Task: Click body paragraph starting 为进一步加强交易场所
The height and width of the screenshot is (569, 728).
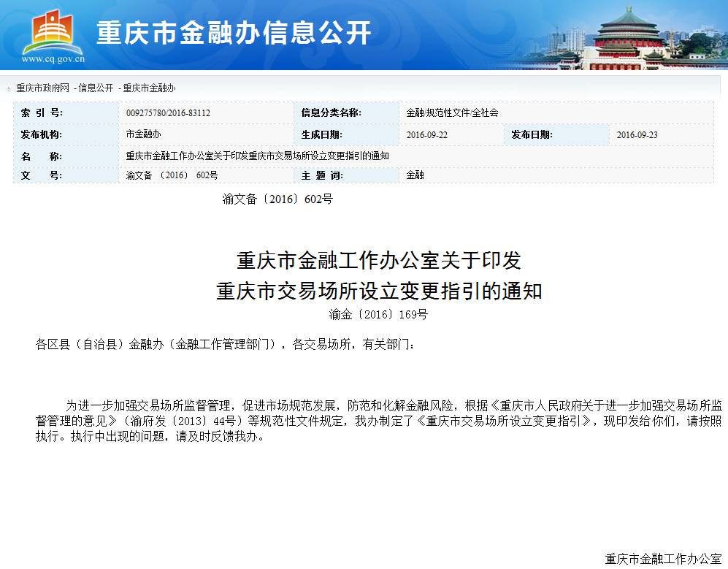Action: pos(379,421)
